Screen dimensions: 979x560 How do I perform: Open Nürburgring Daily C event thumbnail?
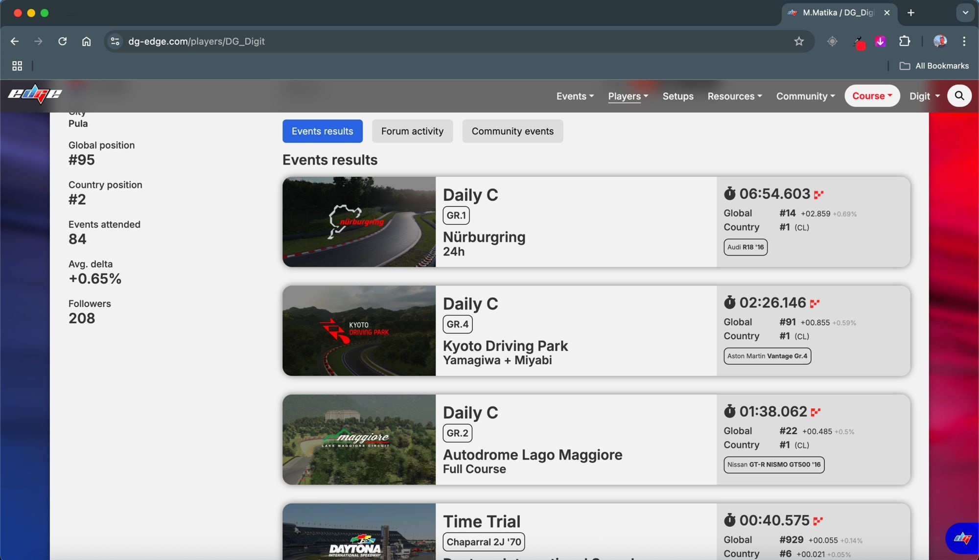[x=359, y=222]
